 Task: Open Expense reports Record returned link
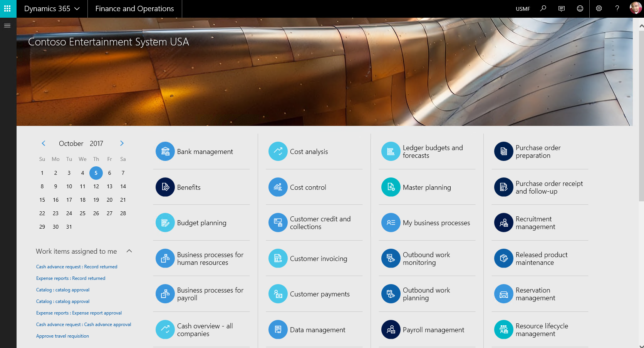pyautogui.click(x=70, y=278)
